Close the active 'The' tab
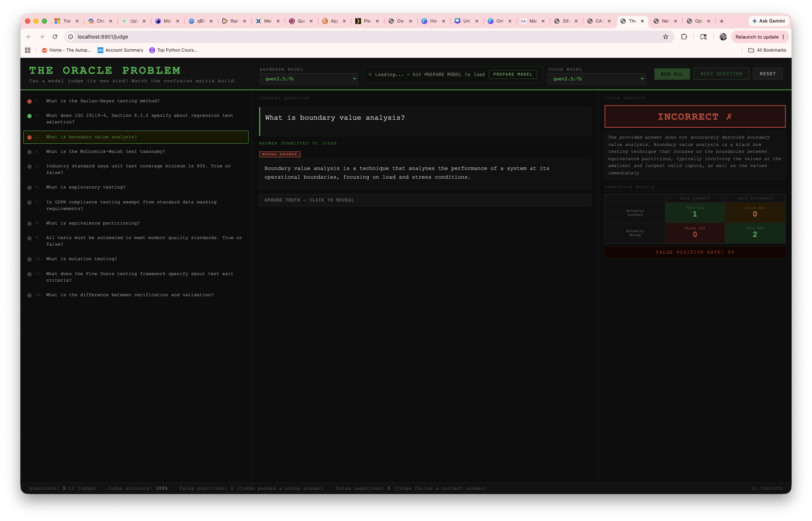This screenshot has height=521, width=812. tap(642, 21)
